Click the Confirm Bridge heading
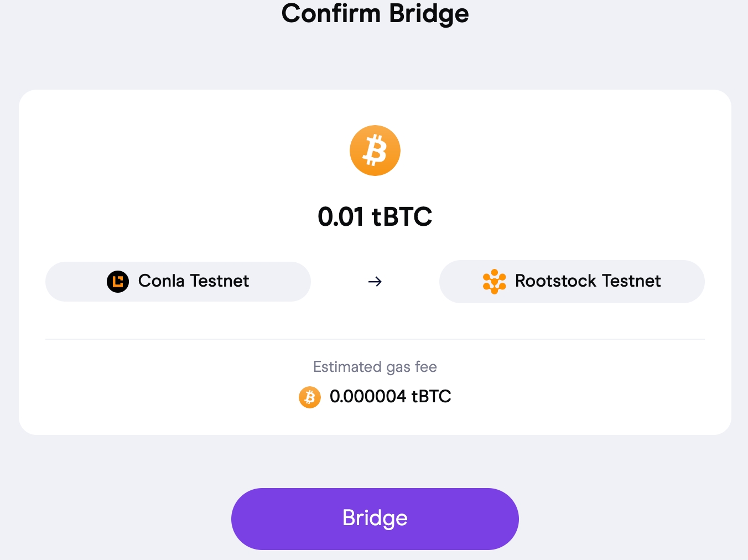Image resolution: width=748 pixels, height=560 pixels. click(375, 13)
